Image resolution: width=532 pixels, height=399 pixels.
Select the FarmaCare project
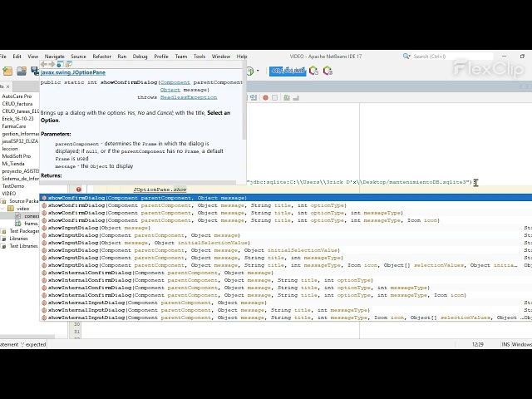[x=14, y=126]
